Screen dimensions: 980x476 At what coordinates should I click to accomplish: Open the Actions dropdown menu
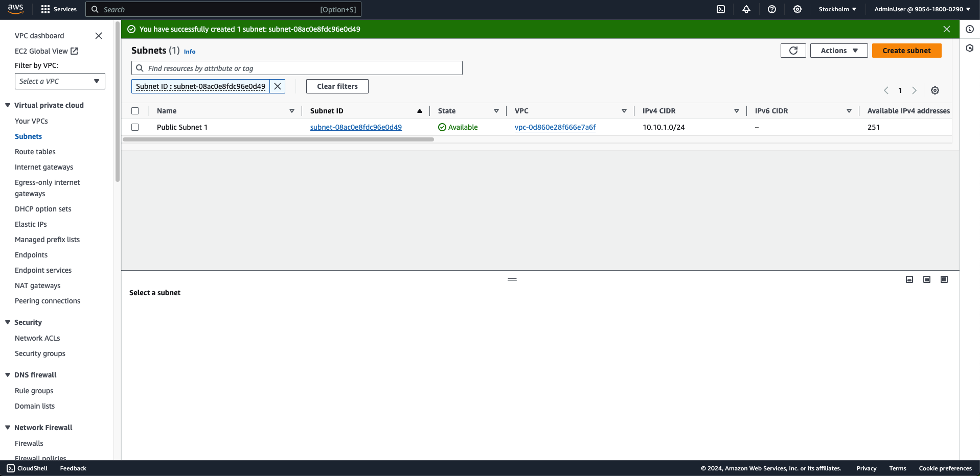coord(838,51)
